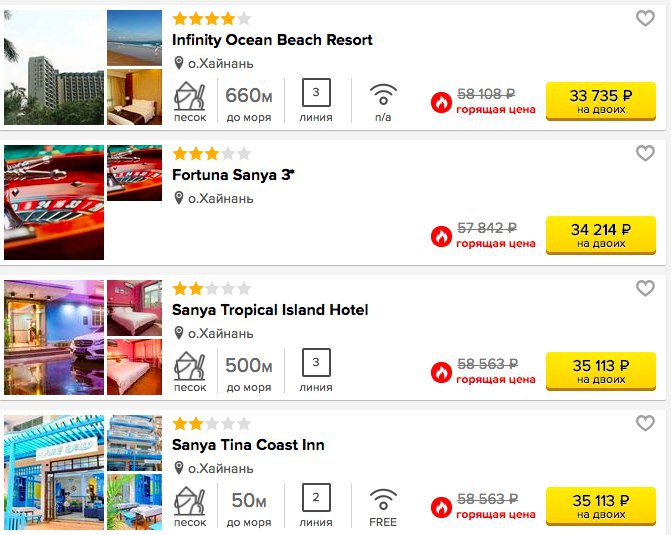Click heart icon for Sanya Tina Coast Inn

645,423
